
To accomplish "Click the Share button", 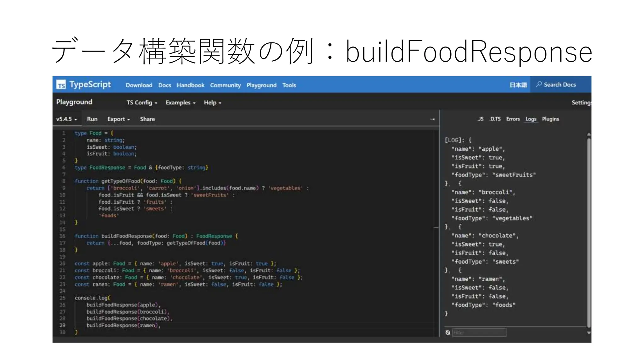I will tap(147, 119).
